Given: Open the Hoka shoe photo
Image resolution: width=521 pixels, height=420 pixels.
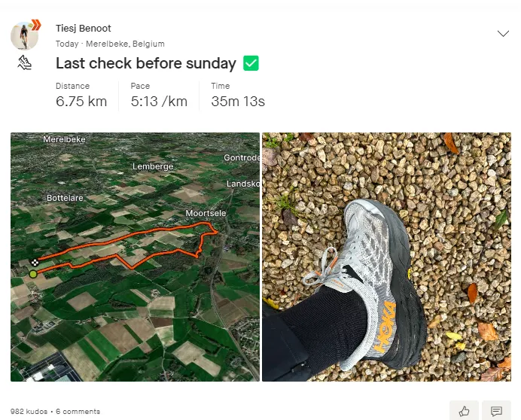Looking at the screenshot, I should tap(386, 257).
